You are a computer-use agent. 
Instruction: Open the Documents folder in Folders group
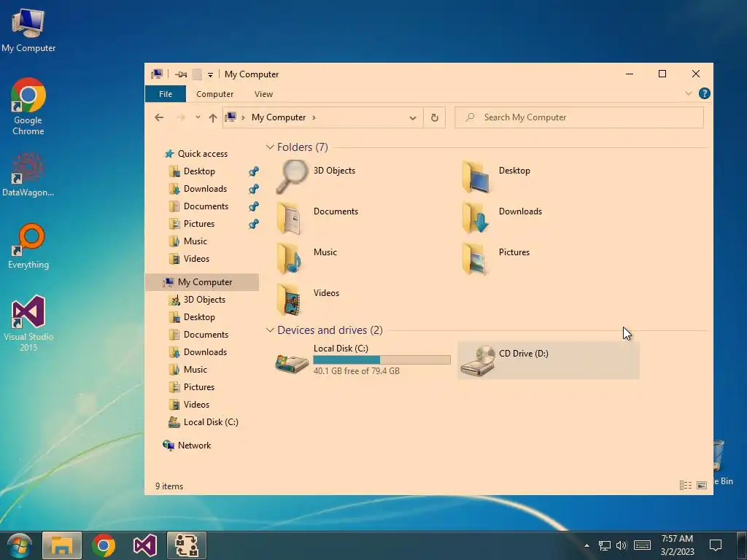coord(318,217)
